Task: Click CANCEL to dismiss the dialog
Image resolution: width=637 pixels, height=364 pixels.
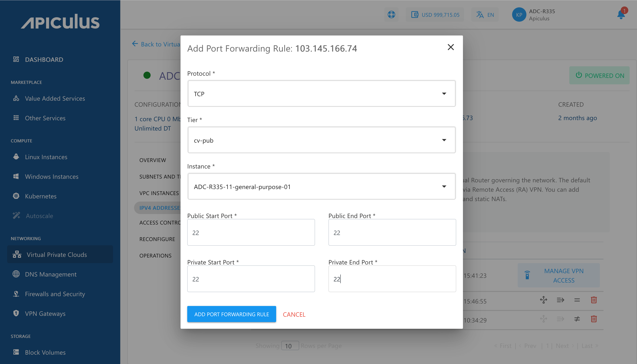Action: coord(294,314)
